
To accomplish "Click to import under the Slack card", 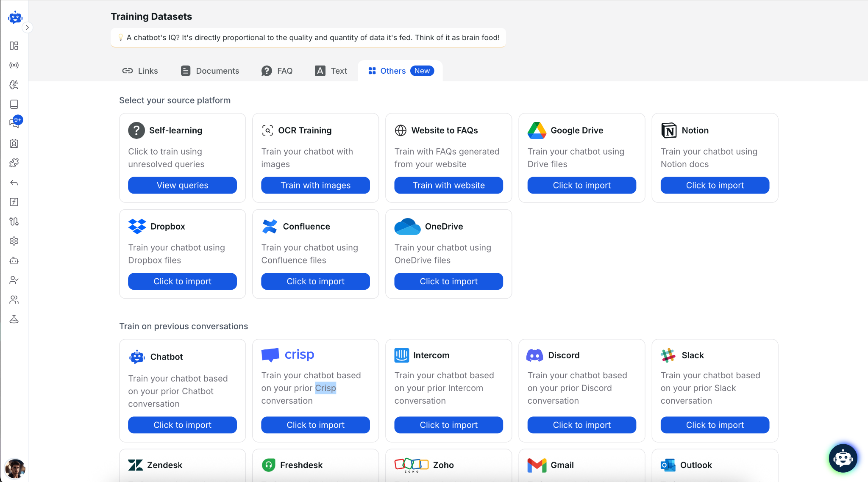I will click(x=715, y=425).
